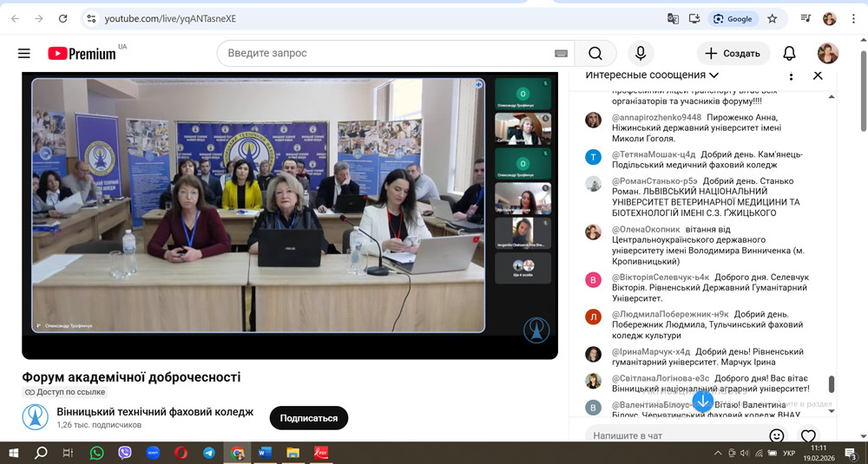
Task: Start voice search with microphone icon
Action: coord(641,54)
